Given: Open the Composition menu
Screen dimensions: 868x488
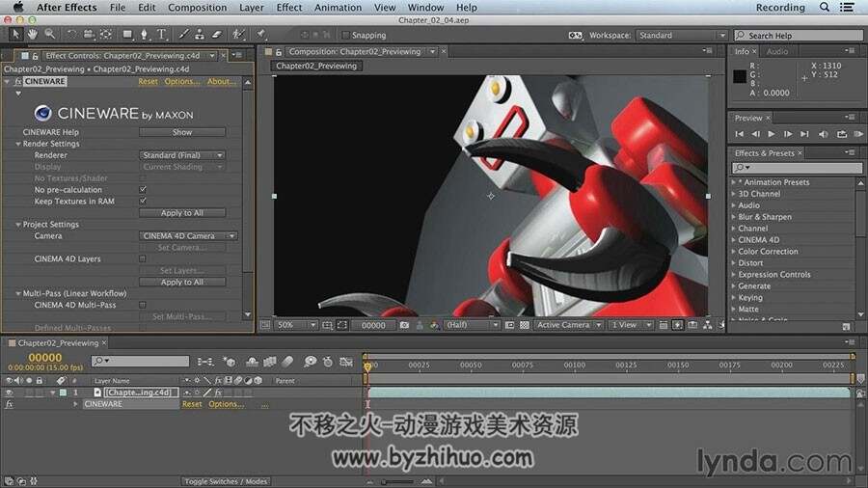Looking at the screenshot, I should 197,7.
